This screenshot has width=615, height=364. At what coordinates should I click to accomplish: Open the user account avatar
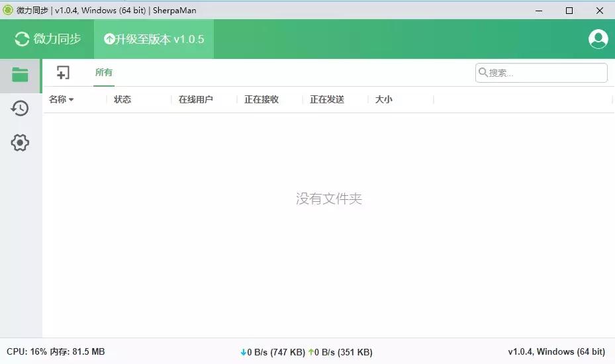598,39
